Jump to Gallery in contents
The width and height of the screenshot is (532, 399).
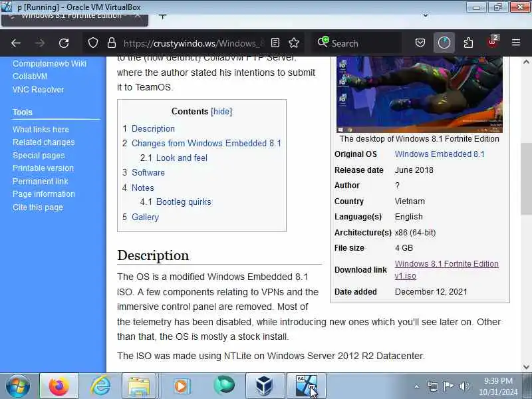coord(145,217)
